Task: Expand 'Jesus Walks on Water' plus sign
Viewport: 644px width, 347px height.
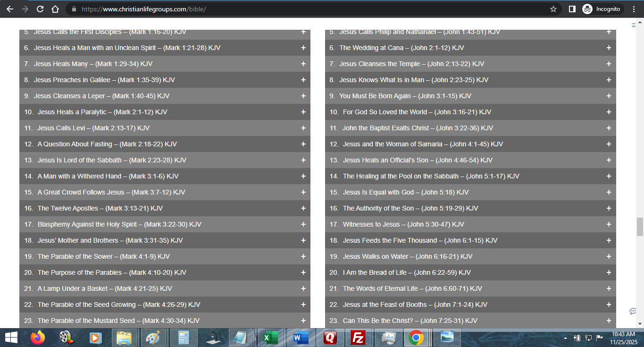Action: click(609, 256)
